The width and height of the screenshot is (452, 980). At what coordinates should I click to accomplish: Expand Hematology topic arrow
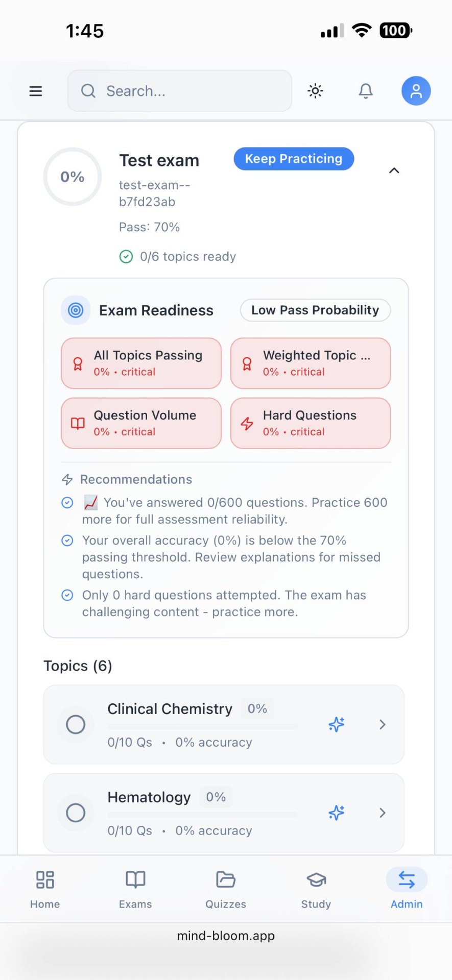pos(383,813)
